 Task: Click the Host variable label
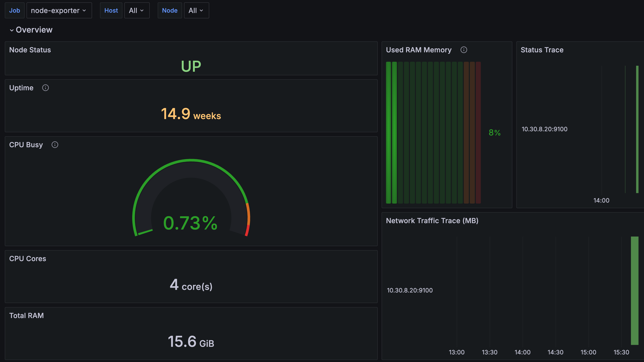(111, 11)
